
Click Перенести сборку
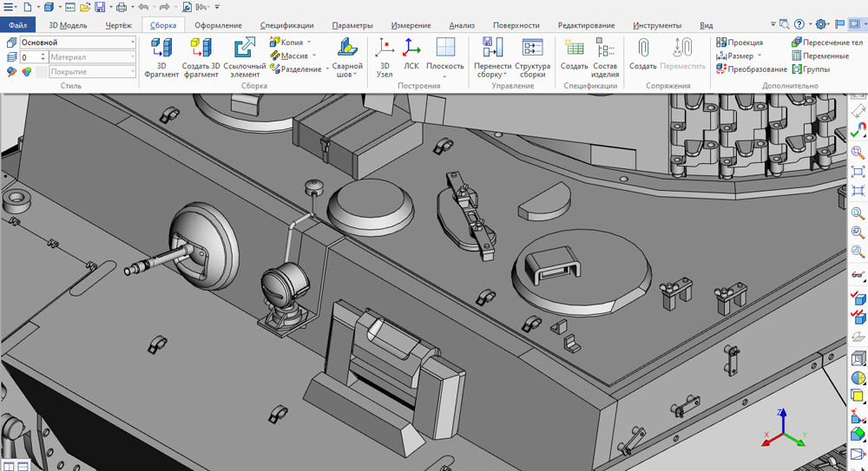[493, 57]
